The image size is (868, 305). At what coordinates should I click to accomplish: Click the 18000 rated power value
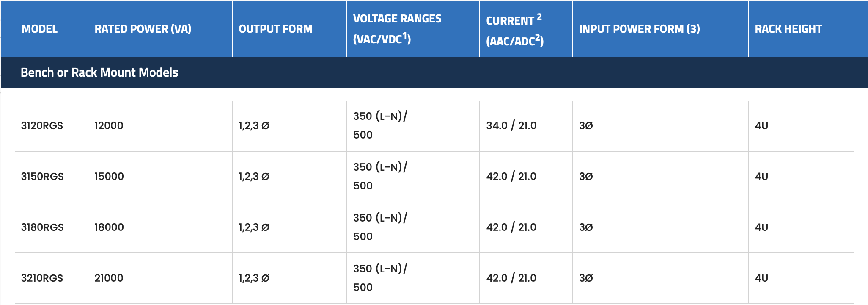point(109,227)
